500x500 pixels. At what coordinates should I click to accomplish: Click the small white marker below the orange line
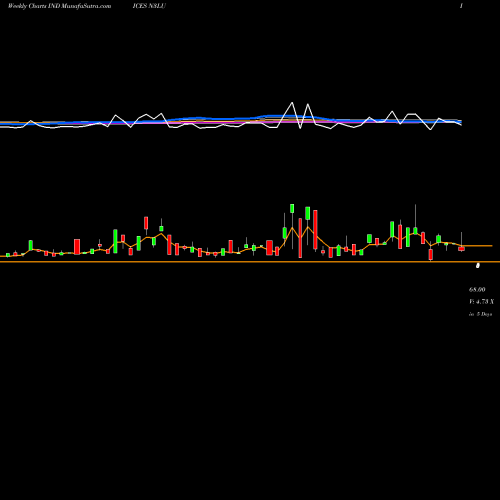pyautogui.click(x=478, y=265)
